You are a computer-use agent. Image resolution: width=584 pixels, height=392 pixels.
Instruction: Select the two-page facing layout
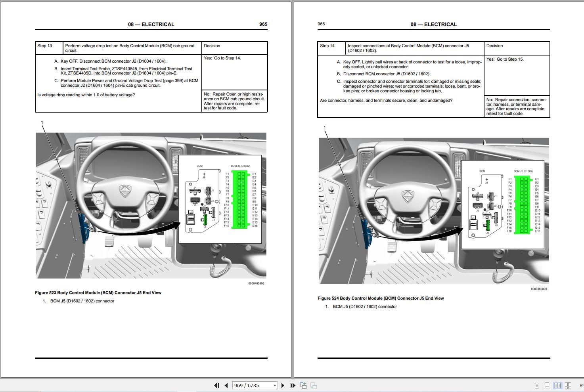pos(557,385)
